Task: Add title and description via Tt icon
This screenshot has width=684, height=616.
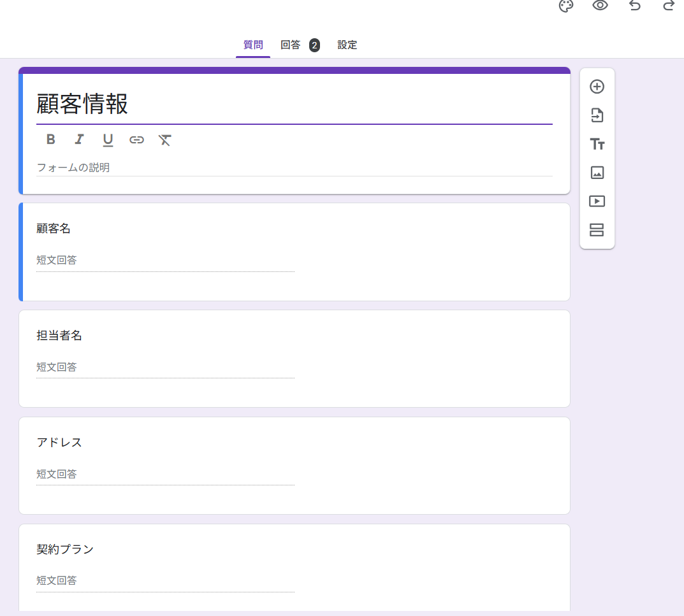Action: (597, 144)
